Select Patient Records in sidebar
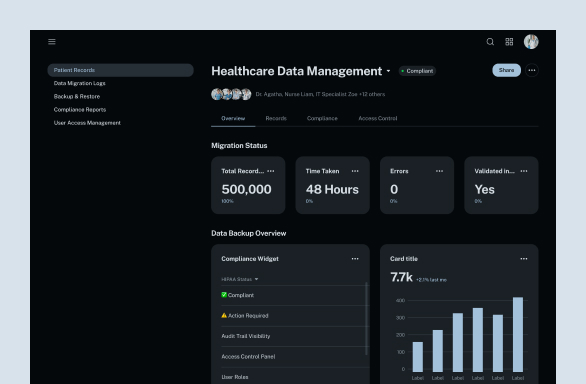Viewport: 586px width, 384px height. pyautogui.click(x=120, y=70)
